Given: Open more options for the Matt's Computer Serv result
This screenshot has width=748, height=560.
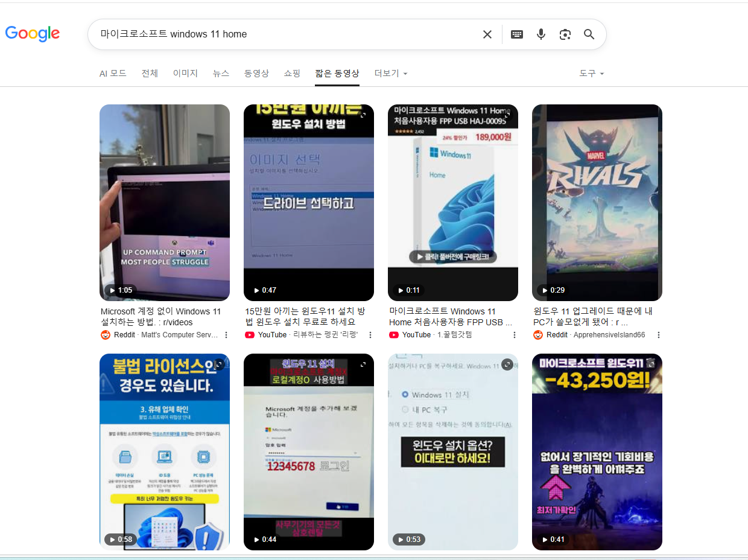Looking at the screenshot, I should (226, 335).
